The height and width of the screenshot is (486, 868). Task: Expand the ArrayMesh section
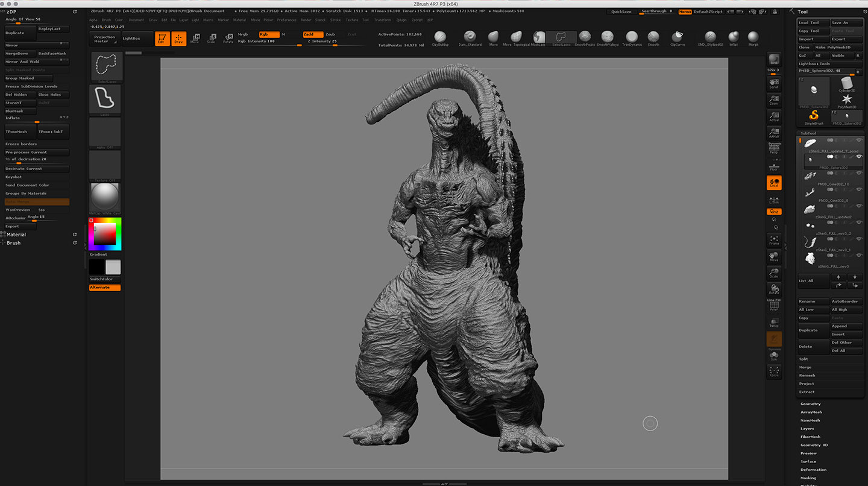(x=811, y=412)
